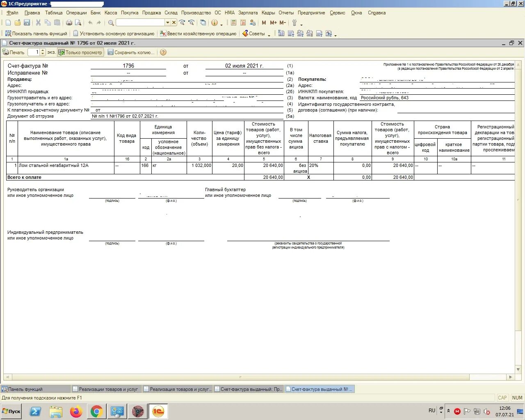Click the Open file folder icon
Screen dimensions: 525x420
pyautogui.click(x=18, y=23)
